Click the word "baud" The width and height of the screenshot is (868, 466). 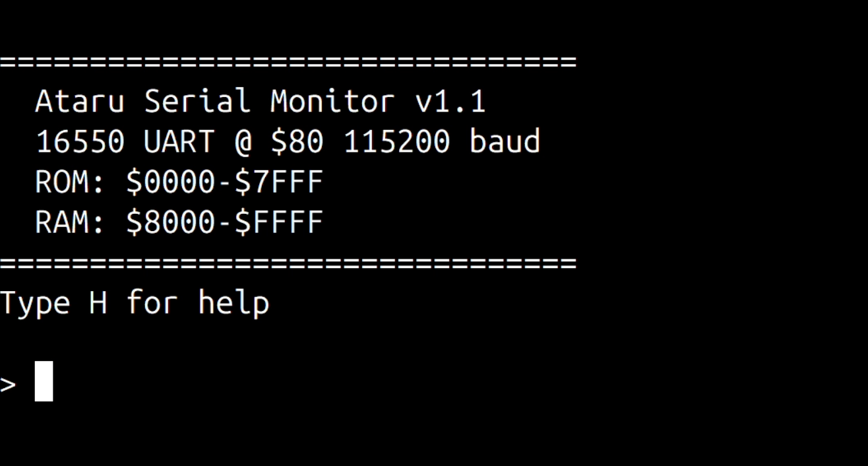click(505, 142)
